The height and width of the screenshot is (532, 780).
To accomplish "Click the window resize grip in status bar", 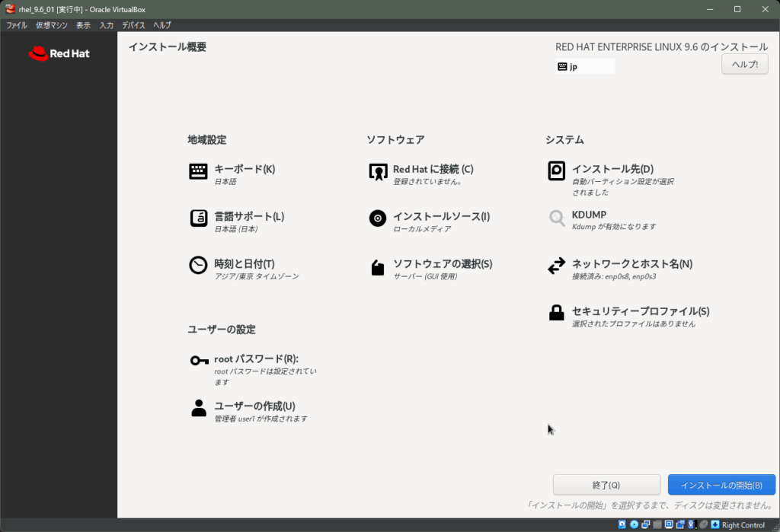I will coord(775,527).
